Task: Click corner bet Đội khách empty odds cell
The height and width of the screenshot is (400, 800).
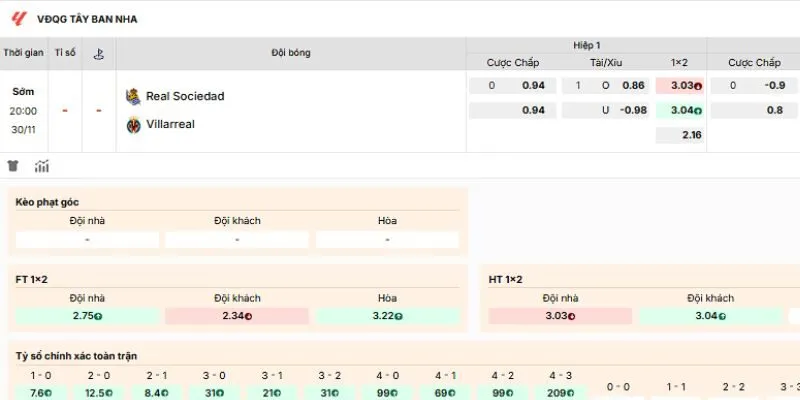Action: click(x=237, y=240)
